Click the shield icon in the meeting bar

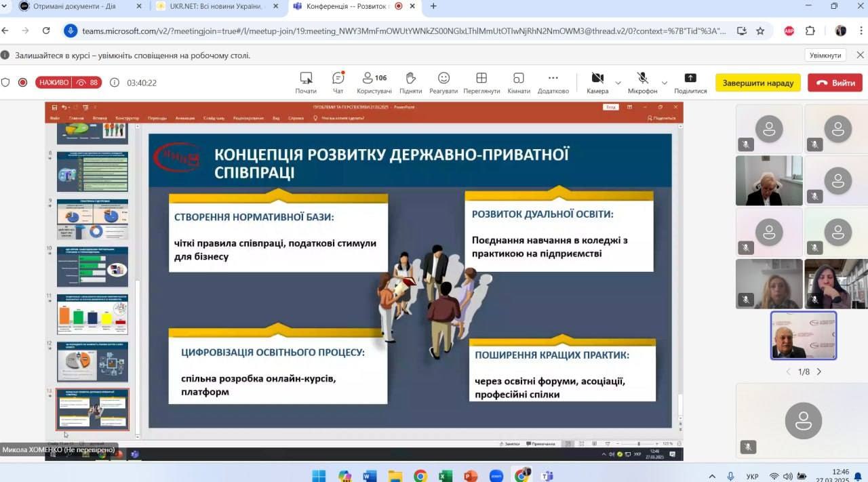point(5,83)
